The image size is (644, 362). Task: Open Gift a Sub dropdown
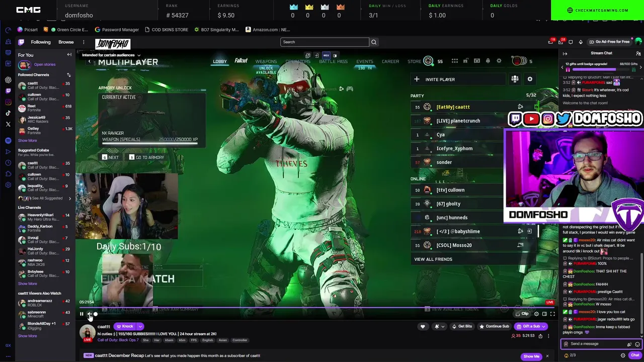pos(531,326)
